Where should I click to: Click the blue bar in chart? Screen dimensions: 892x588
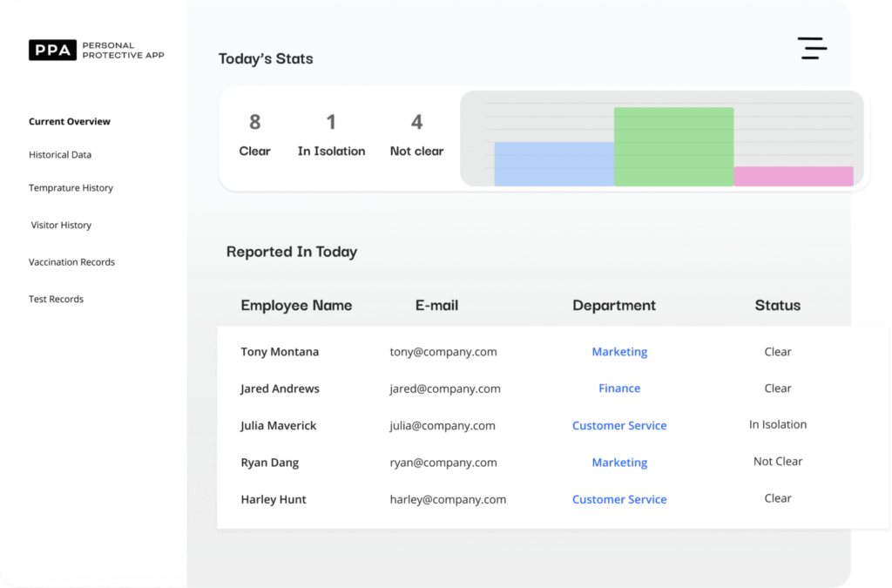[x=553, y=164]
